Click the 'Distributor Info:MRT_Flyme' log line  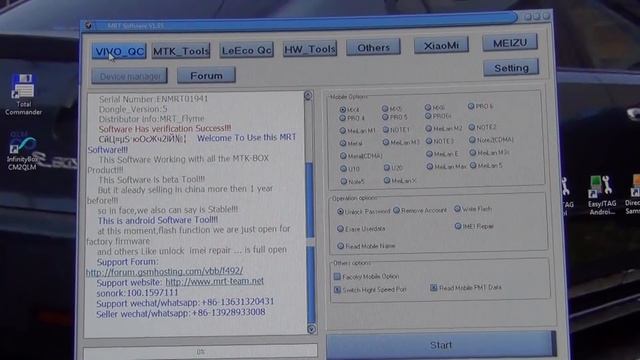(x=151, y=119)
